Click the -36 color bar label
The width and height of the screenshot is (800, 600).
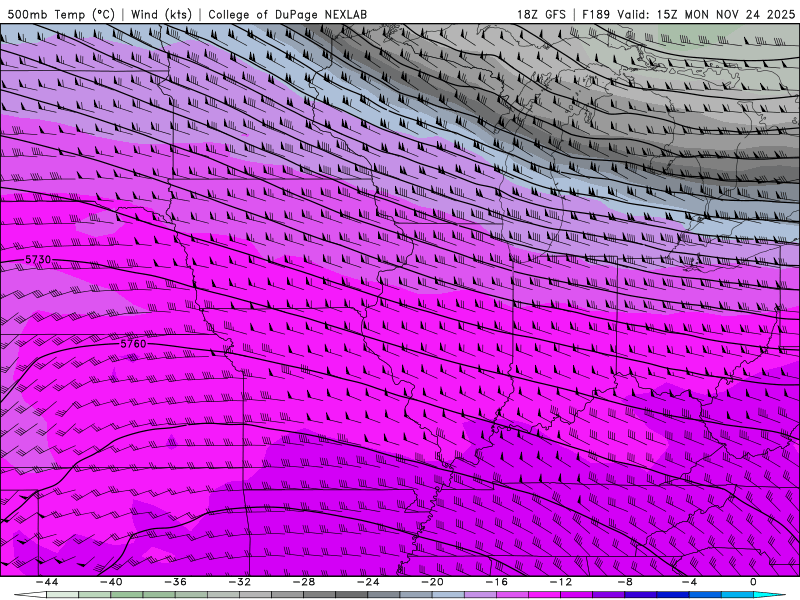pyautogui.click(x=176, y=582)
